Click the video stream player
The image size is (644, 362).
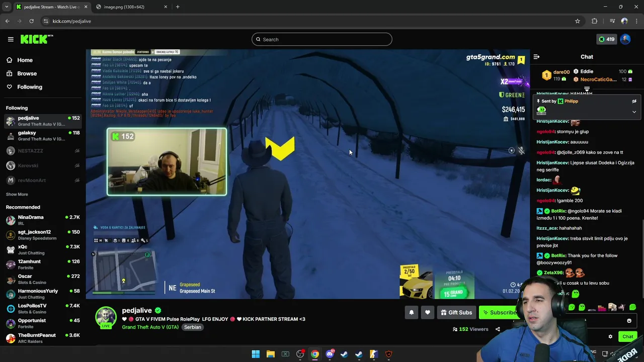coord(307,174)
